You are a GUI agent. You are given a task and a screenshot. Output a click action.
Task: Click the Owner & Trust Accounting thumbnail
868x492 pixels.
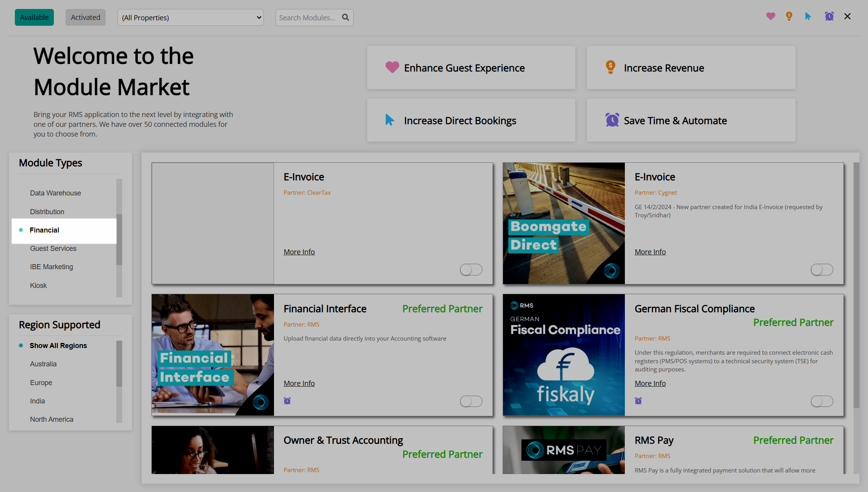213,450
